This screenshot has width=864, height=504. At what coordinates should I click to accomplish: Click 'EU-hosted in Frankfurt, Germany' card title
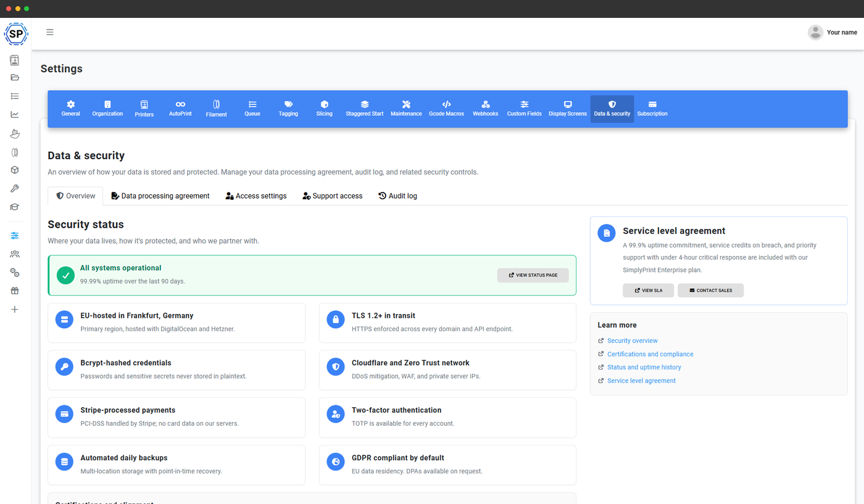tap(137, 315)
